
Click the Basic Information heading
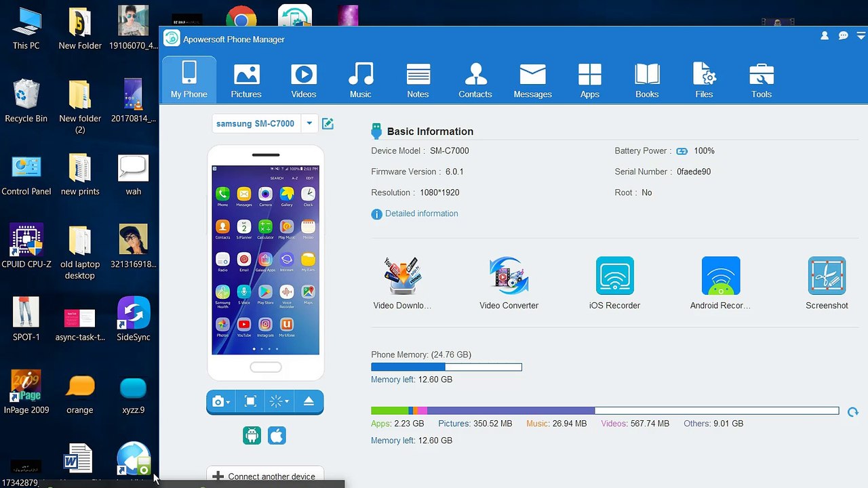click(x=430, y=131)
